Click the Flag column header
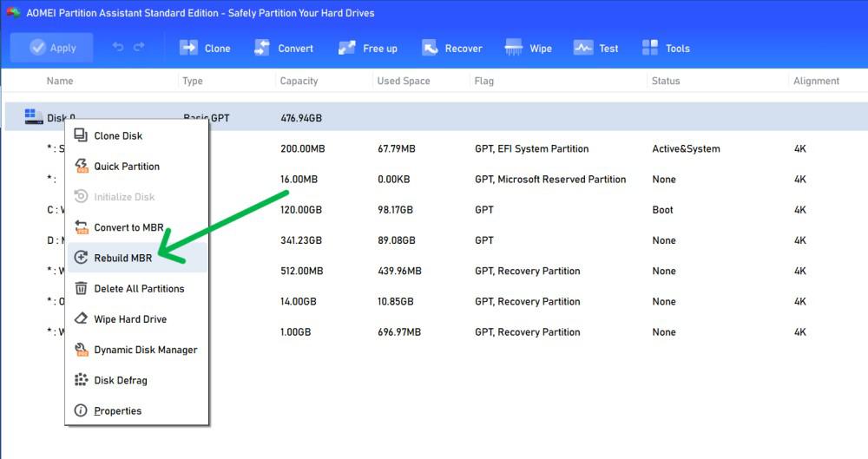 click(x=483, y=81)
